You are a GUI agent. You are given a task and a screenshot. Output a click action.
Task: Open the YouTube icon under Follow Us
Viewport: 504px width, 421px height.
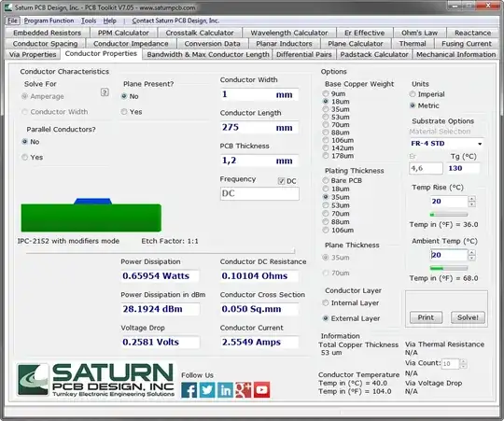261,390
